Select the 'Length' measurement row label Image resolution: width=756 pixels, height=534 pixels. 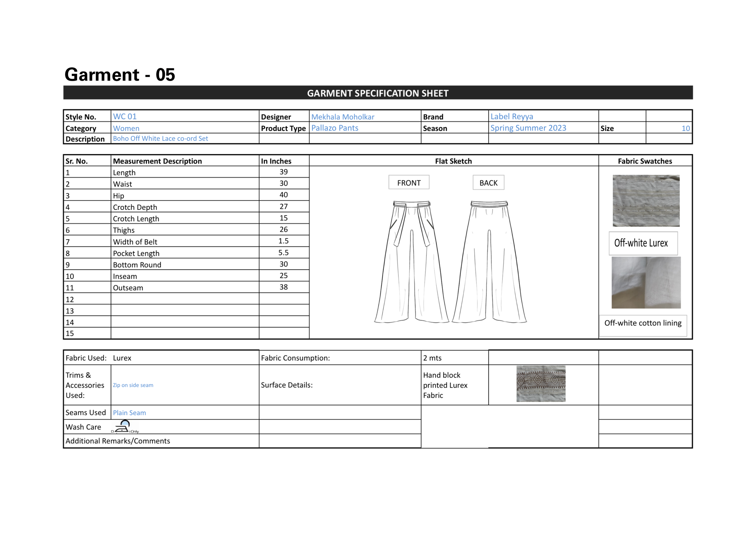[124, 172]
